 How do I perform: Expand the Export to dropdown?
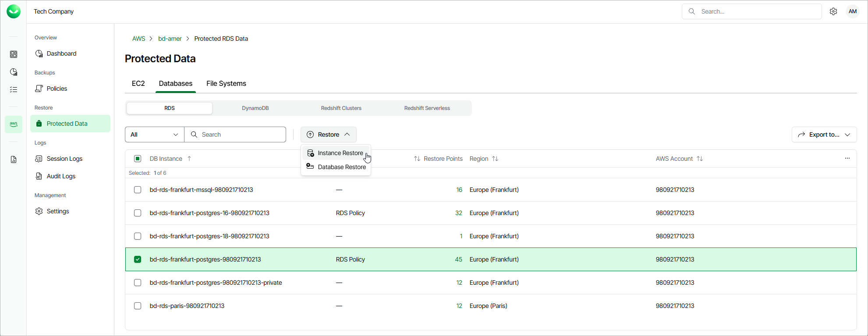click(824, 134)
